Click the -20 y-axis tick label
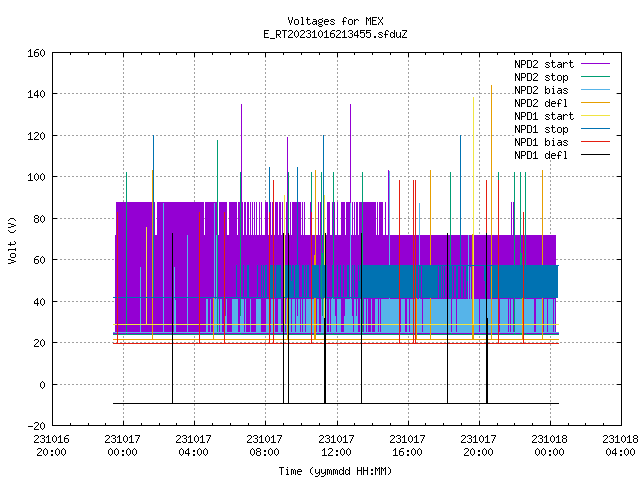The width and height of the screenshot is (640, 480). pyautogui.click(x=36, y=426)
